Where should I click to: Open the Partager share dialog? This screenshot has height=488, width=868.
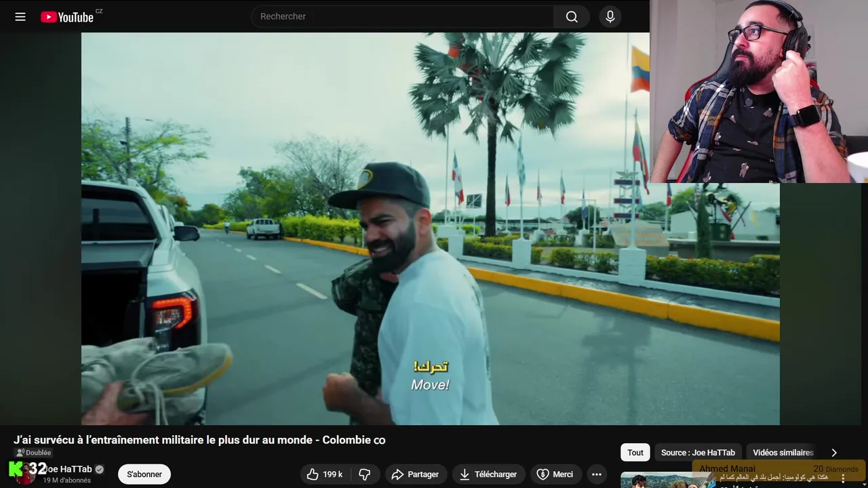coord(416,474)
